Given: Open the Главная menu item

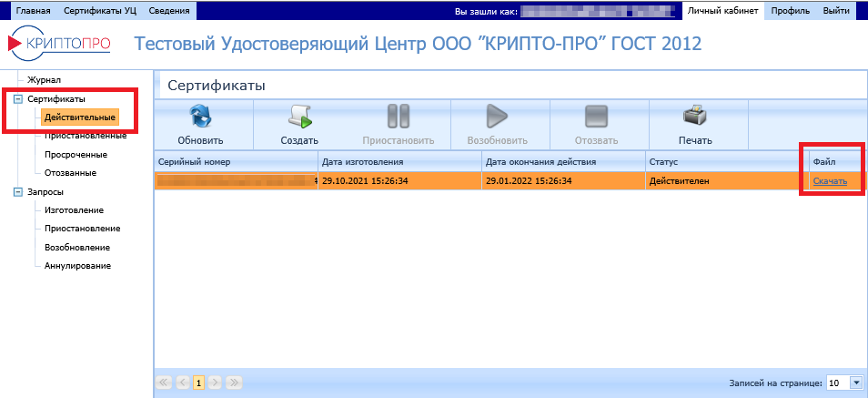Looking at the screenshot, I should pyautogui.click(x=34, y=11).
